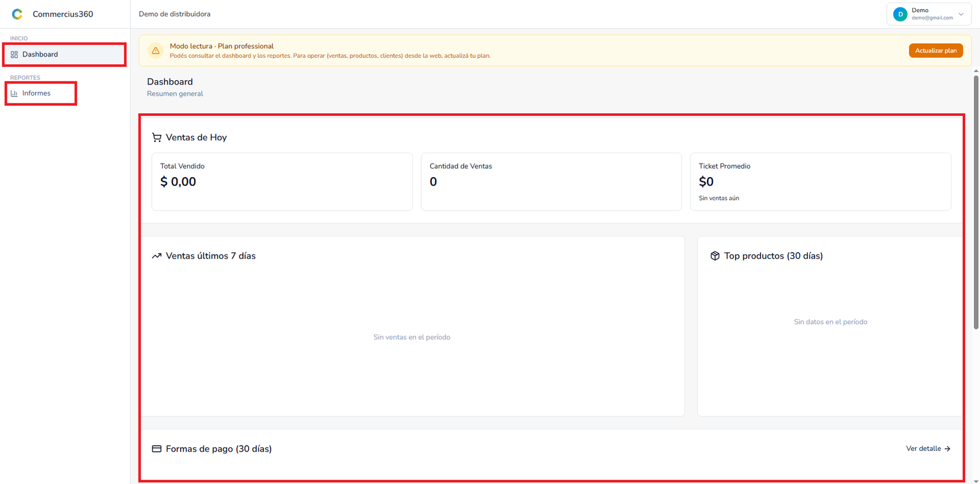Click the shopping cart icon by Ventas de Hoy
Viewport: 980px width, 484px height.
157,137
